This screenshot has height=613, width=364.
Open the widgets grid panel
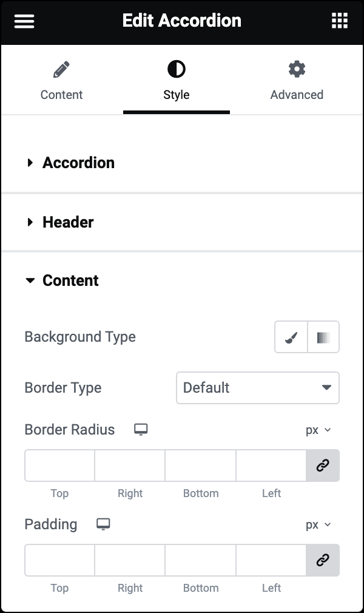pos(339,21)
